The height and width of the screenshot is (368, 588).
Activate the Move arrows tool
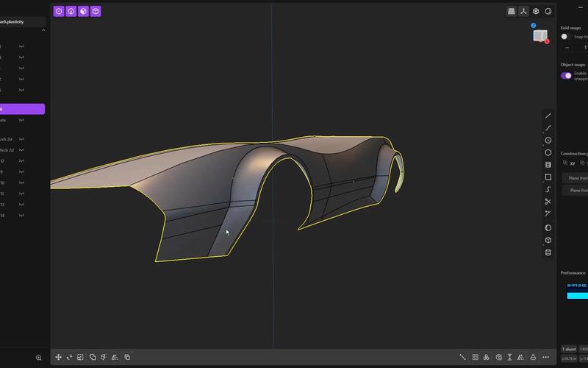pyautogui.click(x=59, y=357)
